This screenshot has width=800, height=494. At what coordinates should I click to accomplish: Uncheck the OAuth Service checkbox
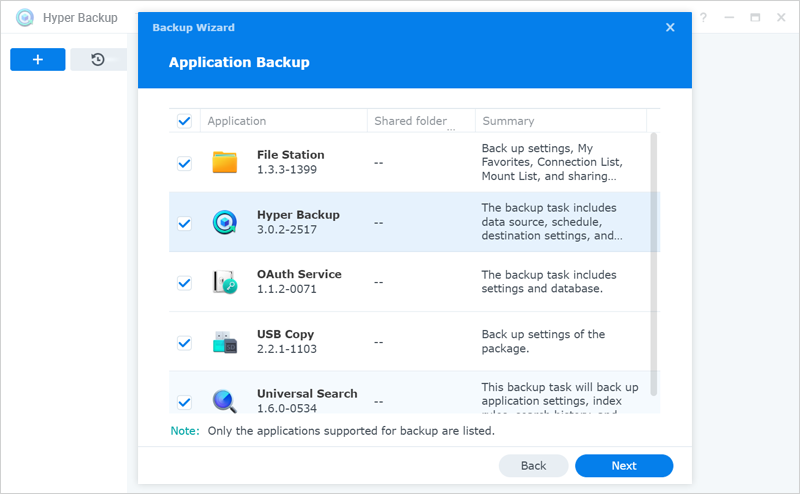[x=184, y=283]
